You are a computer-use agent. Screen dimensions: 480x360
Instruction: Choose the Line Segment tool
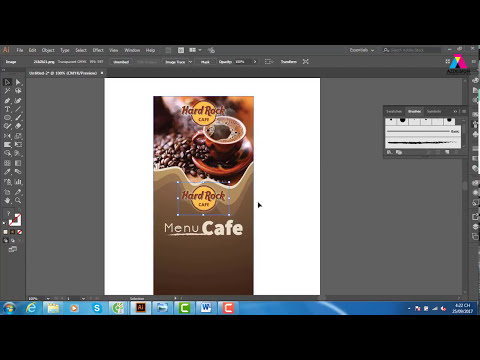pyautogui.click(x=18, y=109)
